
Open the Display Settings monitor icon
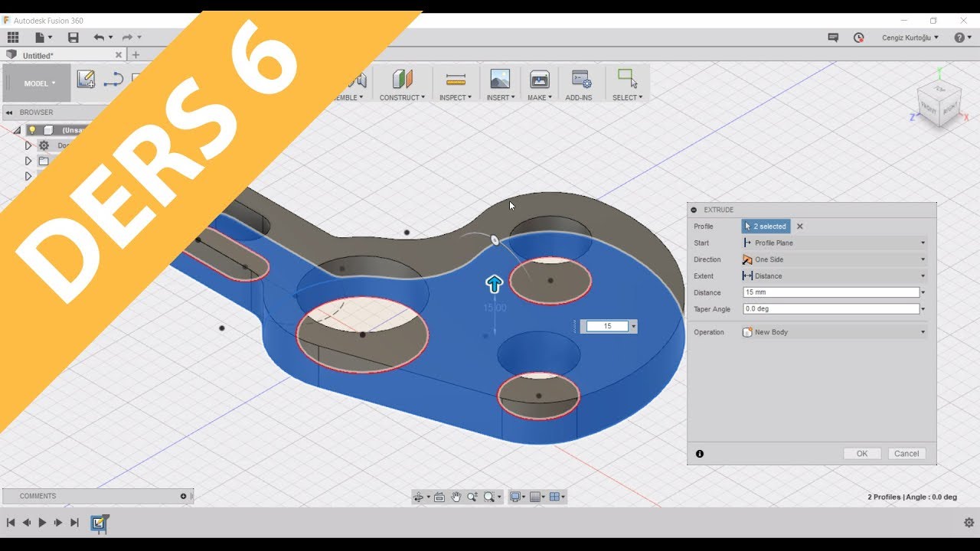point(517,497)
